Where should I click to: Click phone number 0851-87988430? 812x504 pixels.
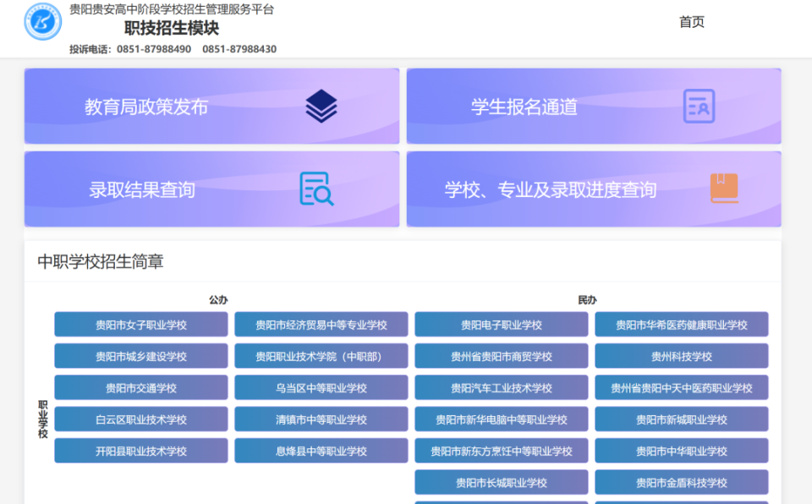239,49
